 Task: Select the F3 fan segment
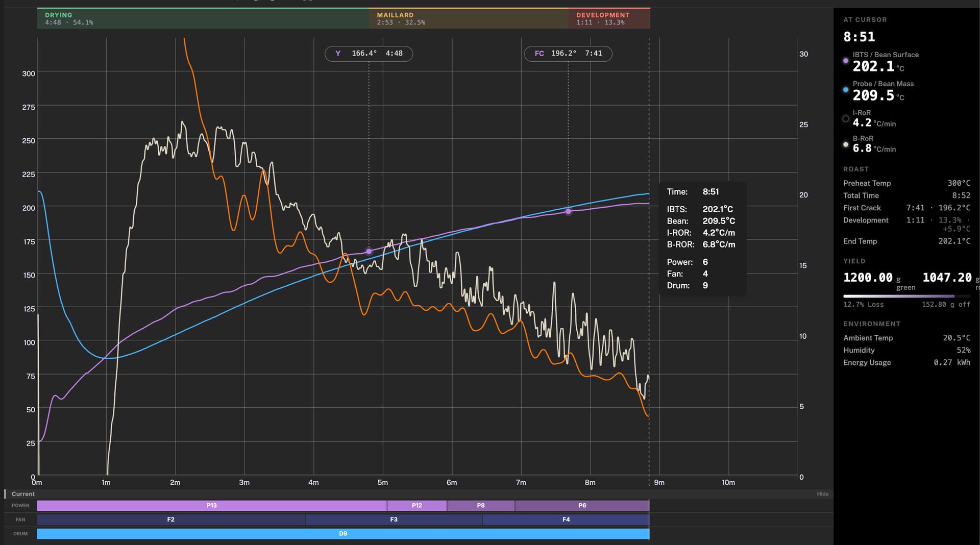pos(394,519)
